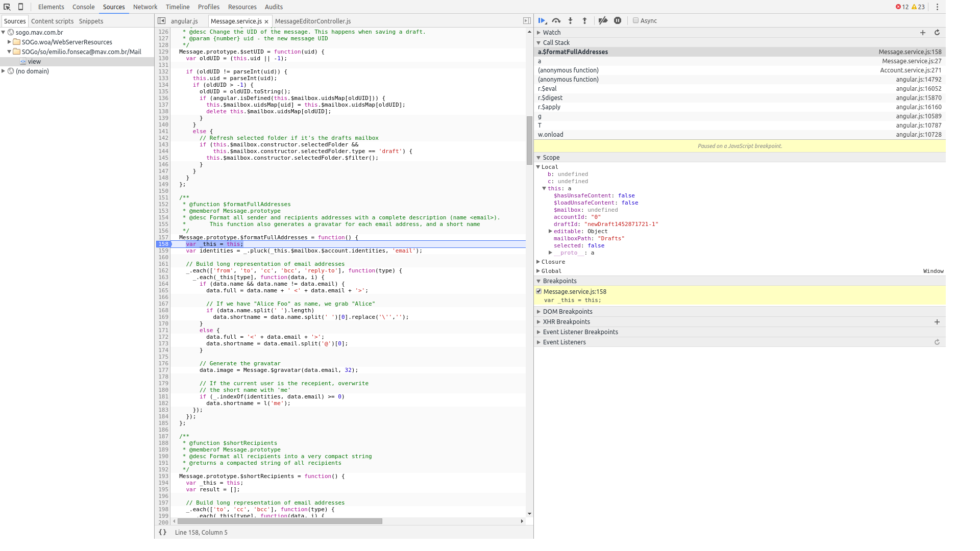Open Content scripts navigator tab
Image resolution: width=980 pixels, height=551 pixels.
tap(52, 21)
